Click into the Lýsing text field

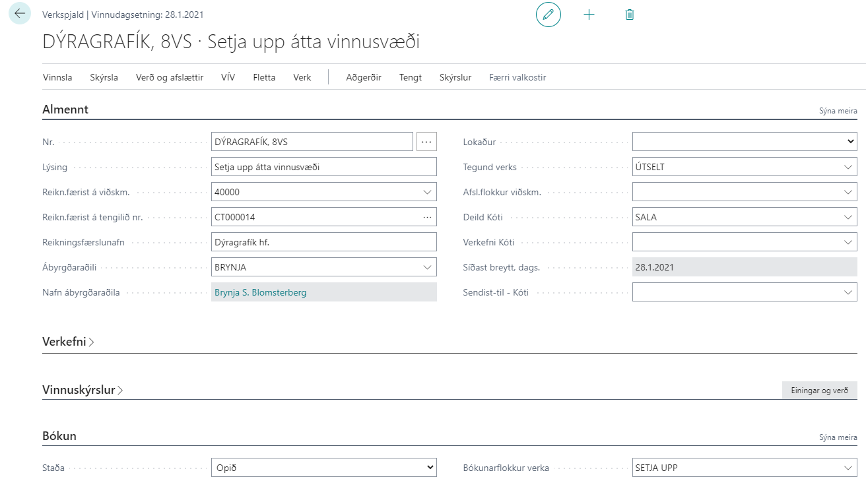(x=323, y=167)
